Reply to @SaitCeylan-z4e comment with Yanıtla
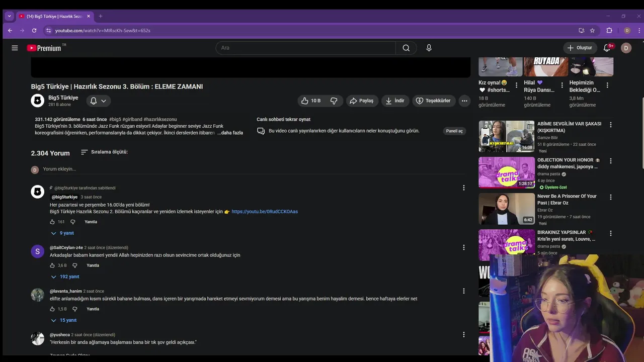 pos(93,265)
